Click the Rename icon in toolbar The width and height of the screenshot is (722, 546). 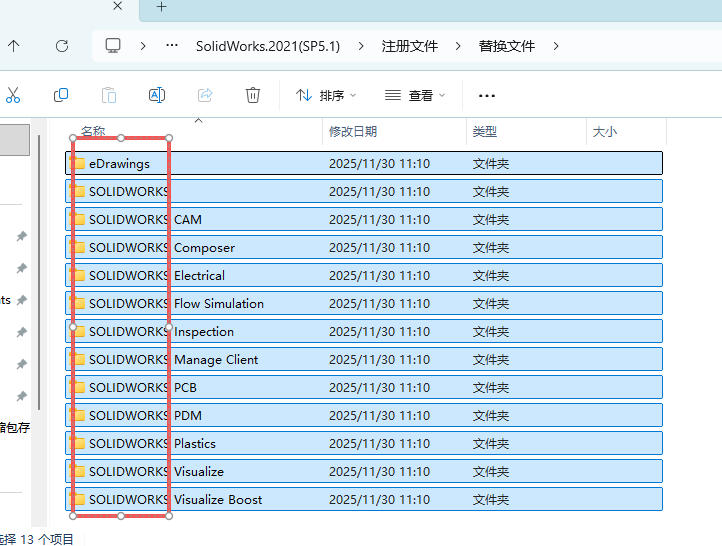[x=157, y=95]
